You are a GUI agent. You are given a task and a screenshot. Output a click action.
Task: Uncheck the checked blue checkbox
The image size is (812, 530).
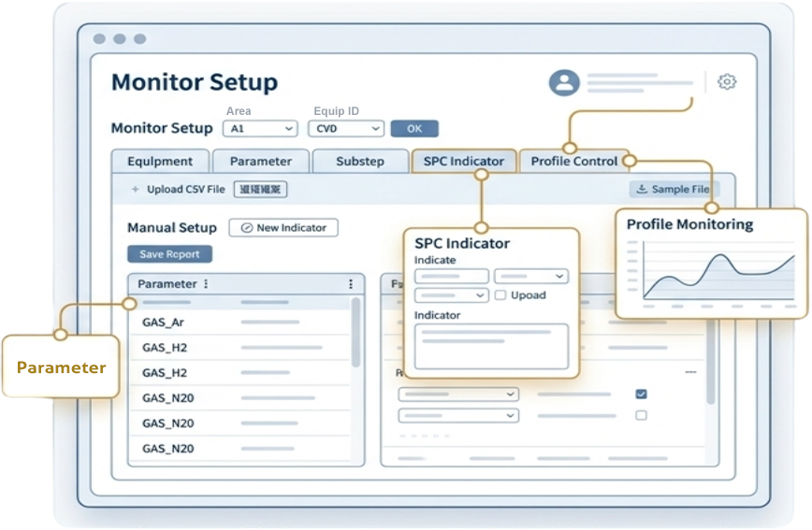641,394
